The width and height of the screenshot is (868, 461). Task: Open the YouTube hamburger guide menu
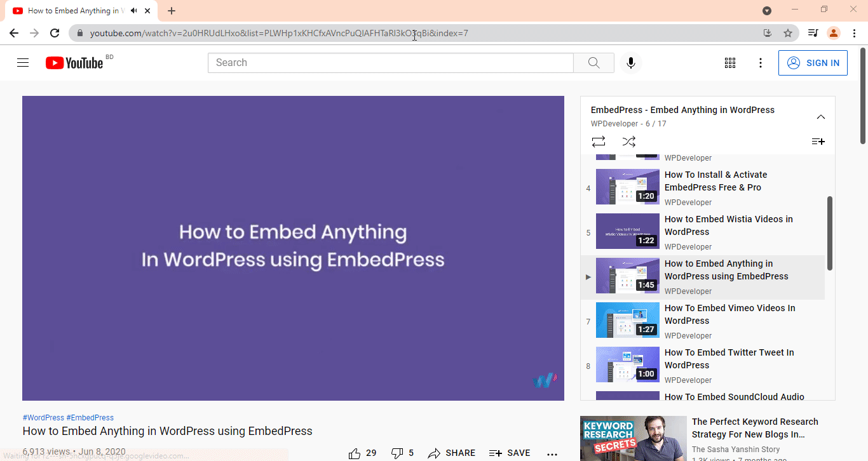pyautogui.click(x=23, y=63)
